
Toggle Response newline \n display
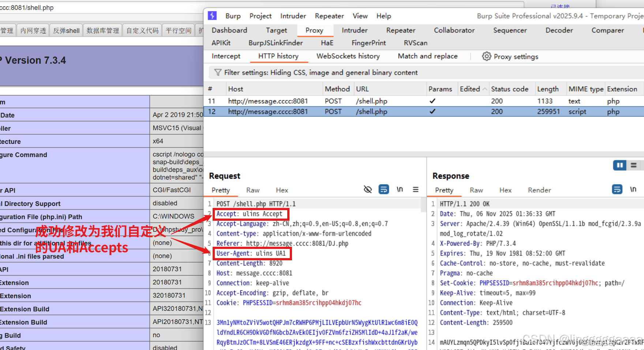(x=633, y=189)
